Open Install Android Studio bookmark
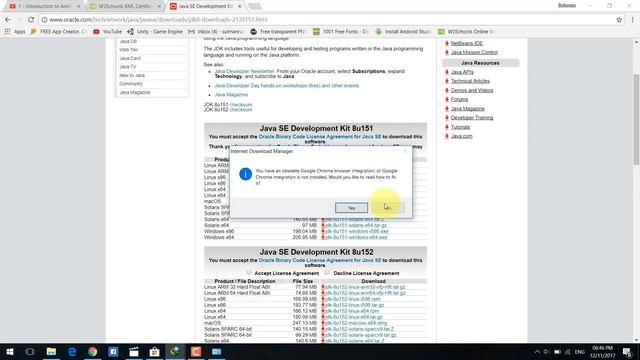 tap(403, 31)
